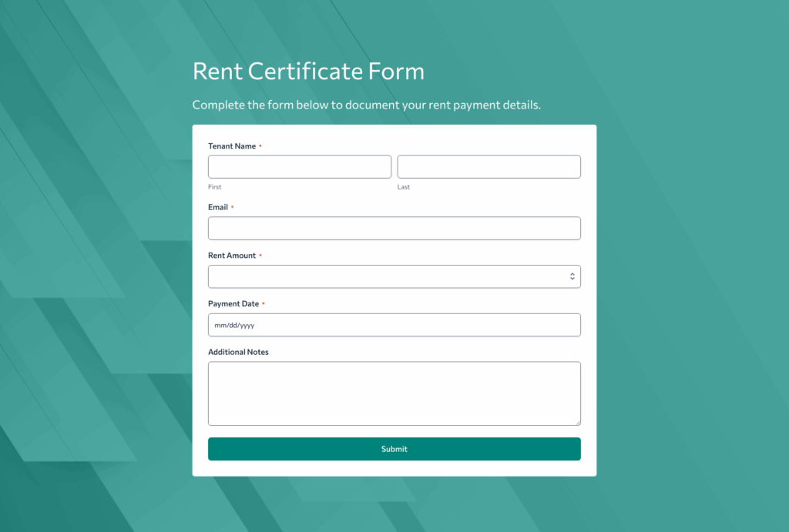Click the Rent Amount stepper up arrow
Image resolution: width=789 pixels, height=532 pixels.
pyautogui.click(x=573, y=273)
